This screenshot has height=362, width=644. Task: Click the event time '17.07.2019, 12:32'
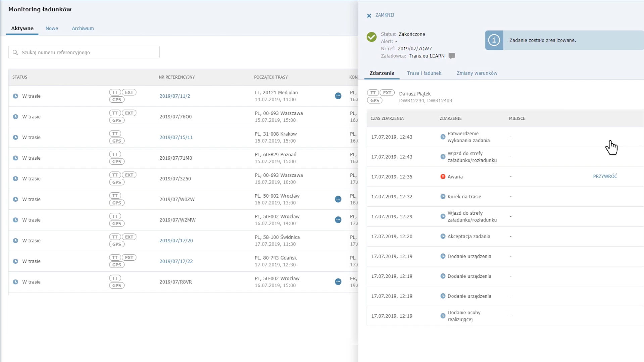[392, 197]
